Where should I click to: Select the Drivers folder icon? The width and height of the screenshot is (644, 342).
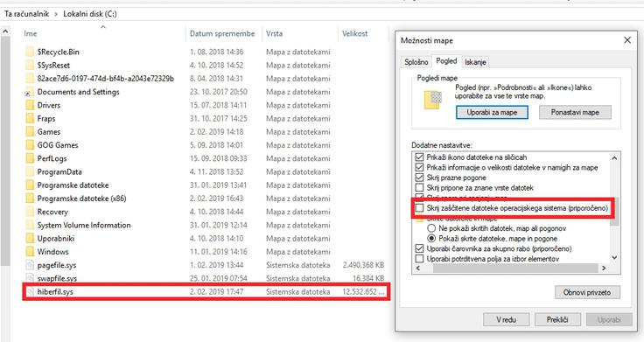(x=30, y=105)
